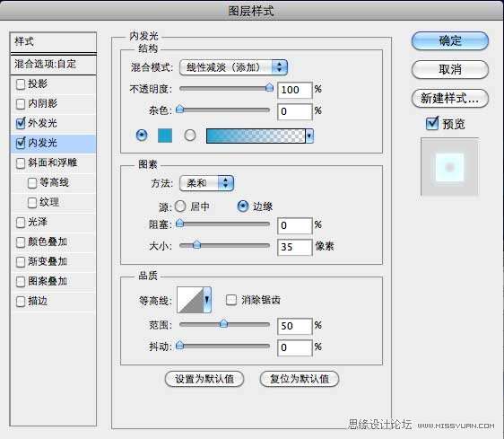504x439 pixels.
Task: Select 样式 in the left list
Action: point(53,42)
